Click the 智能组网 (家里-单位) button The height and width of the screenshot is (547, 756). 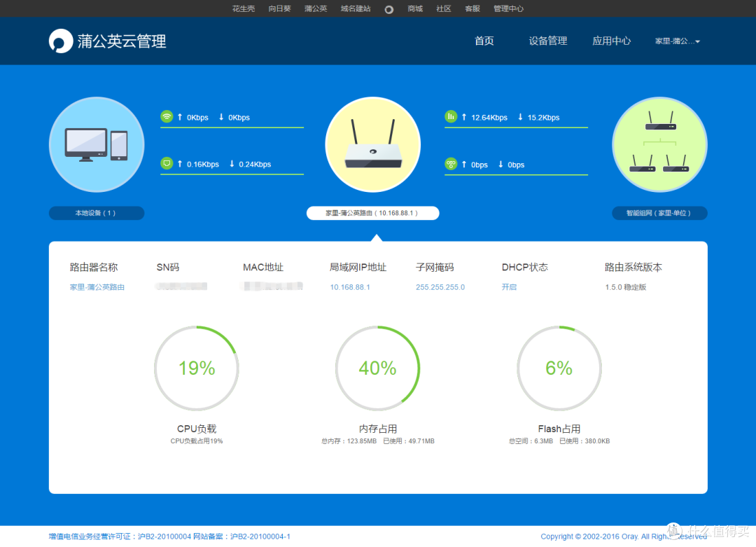pos(659,213)
